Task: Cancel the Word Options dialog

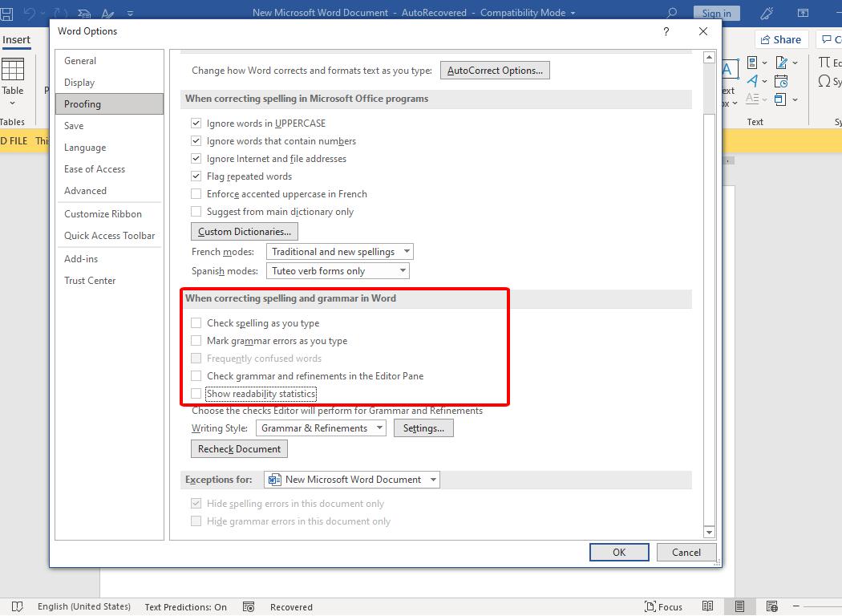Action: pyautogui.click(x=686, y=552)
